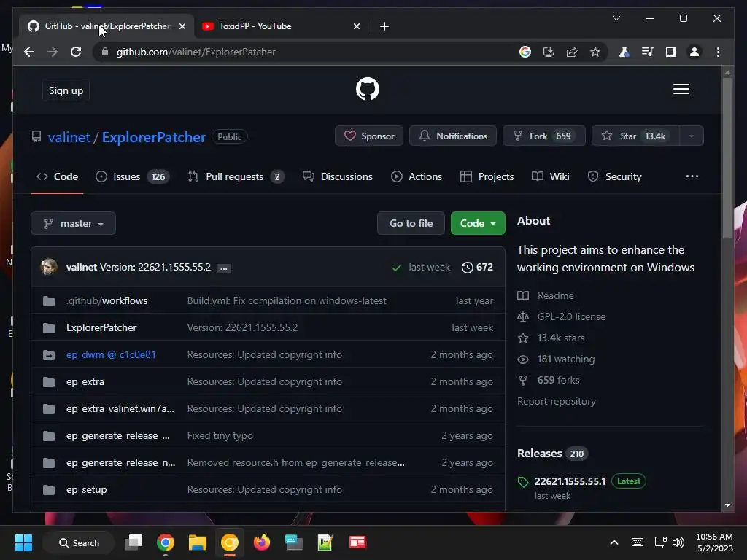
Task: Click the site lock icon
Action: pos(105,52)
